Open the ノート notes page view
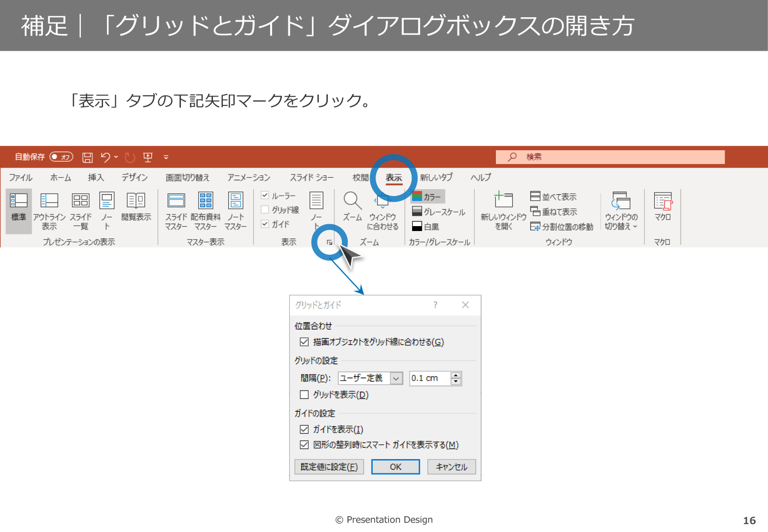Viewport: 768px width, 532px height. [x=107, y=211]
